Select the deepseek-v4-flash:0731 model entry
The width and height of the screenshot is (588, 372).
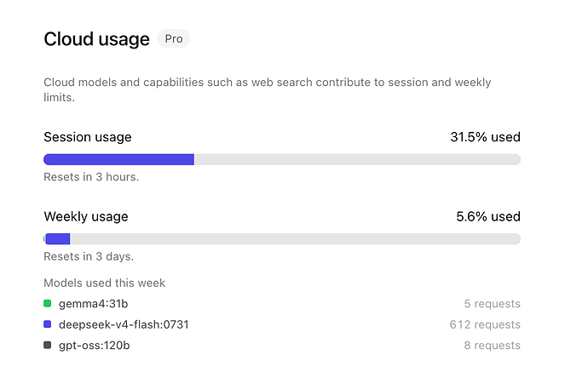[x=124, y=324]
